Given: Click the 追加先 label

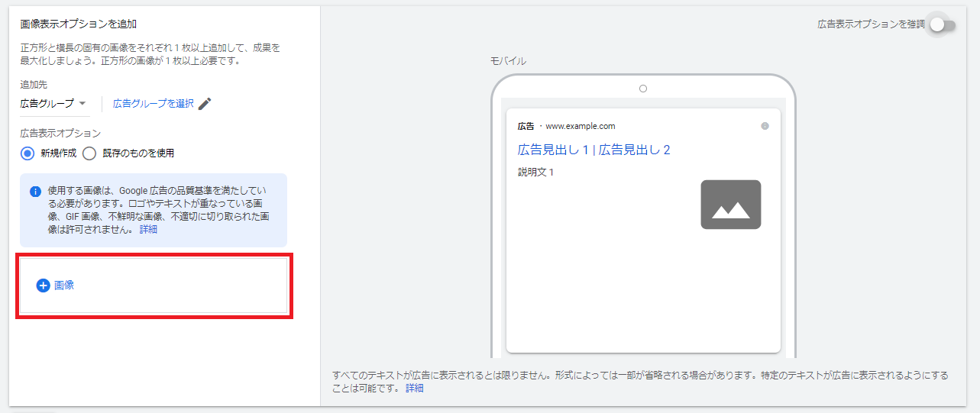Looking at the screenshot, I should [34, 85].
